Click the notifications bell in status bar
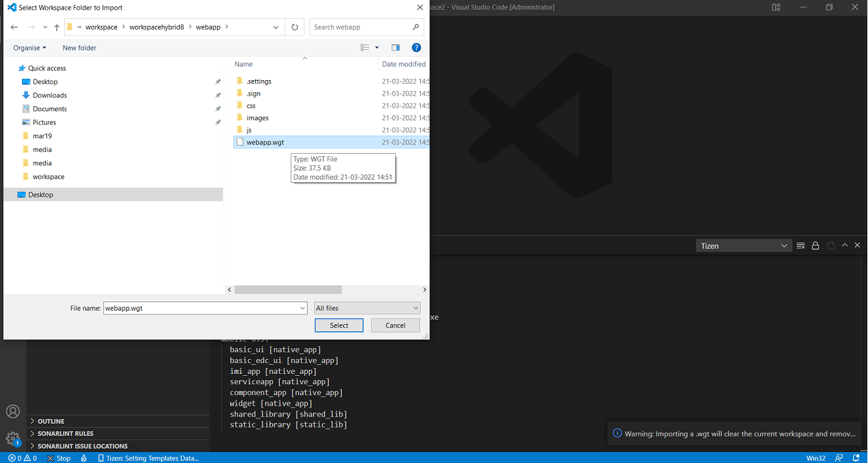This screenshot has height=463, width=868. pos(856,458)
